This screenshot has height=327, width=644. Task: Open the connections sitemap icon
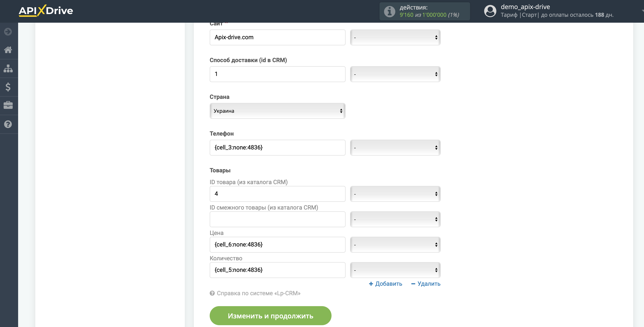point(8,68)
